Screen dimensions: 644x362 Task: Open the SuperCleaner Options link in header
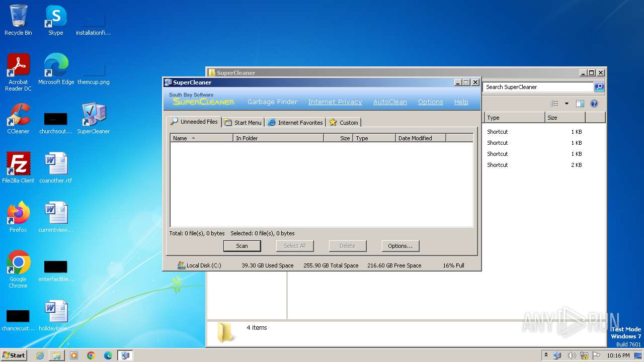pos(431,102)
